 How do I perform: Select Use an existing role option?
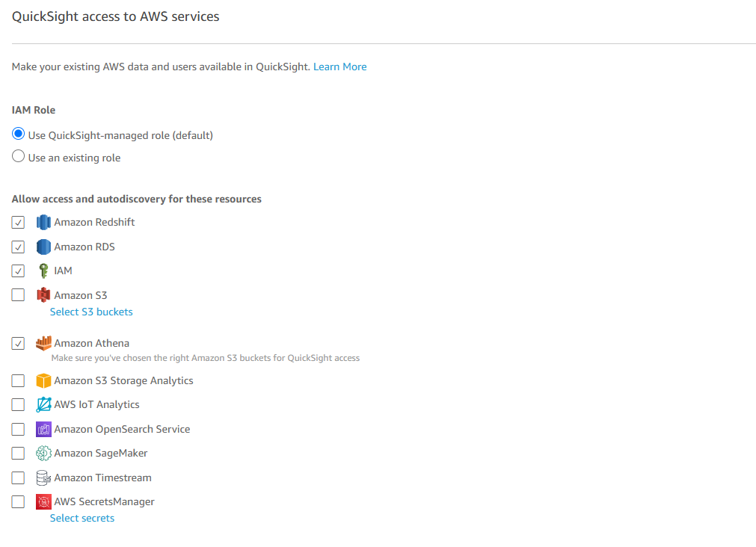(19, 156)
